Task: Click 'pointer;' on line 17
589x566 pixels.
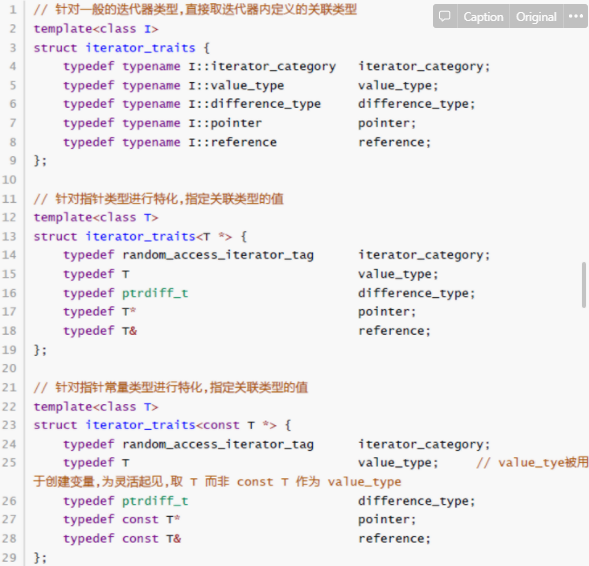Action: 387,312
